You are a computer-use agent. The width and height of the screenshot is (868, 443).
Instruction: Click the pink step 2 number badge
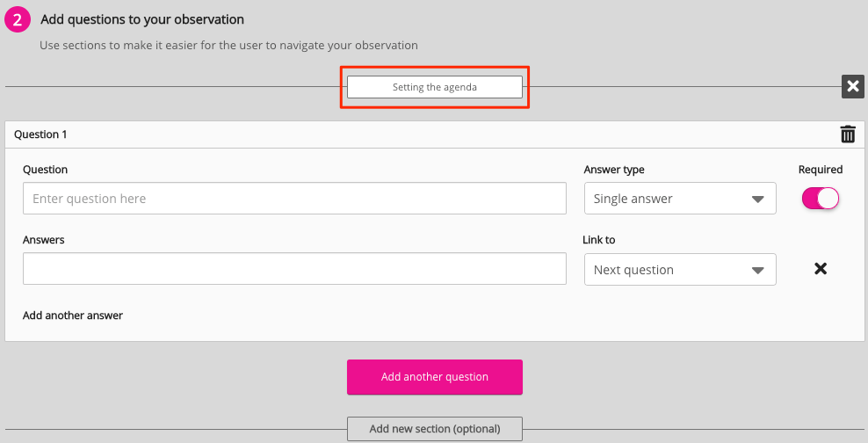tap(18, 20)
